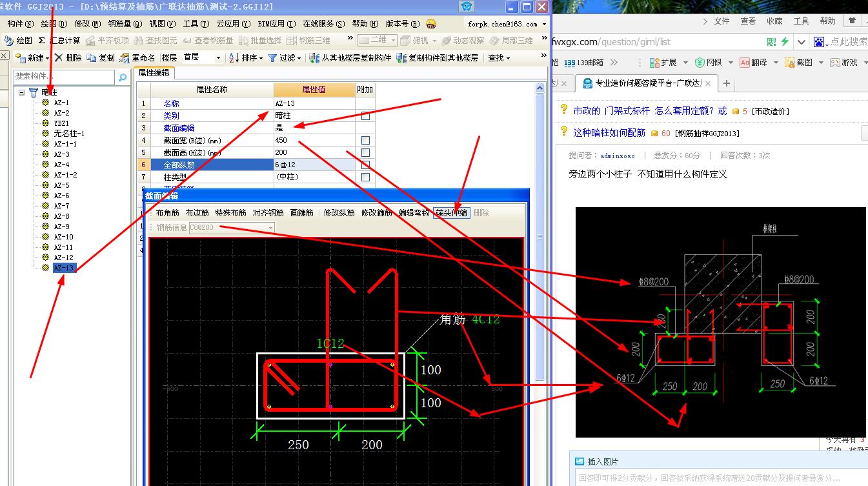Open a new browser tab with plus icon
The width and height of the screenshot is (868, 486).
point(726,83)
